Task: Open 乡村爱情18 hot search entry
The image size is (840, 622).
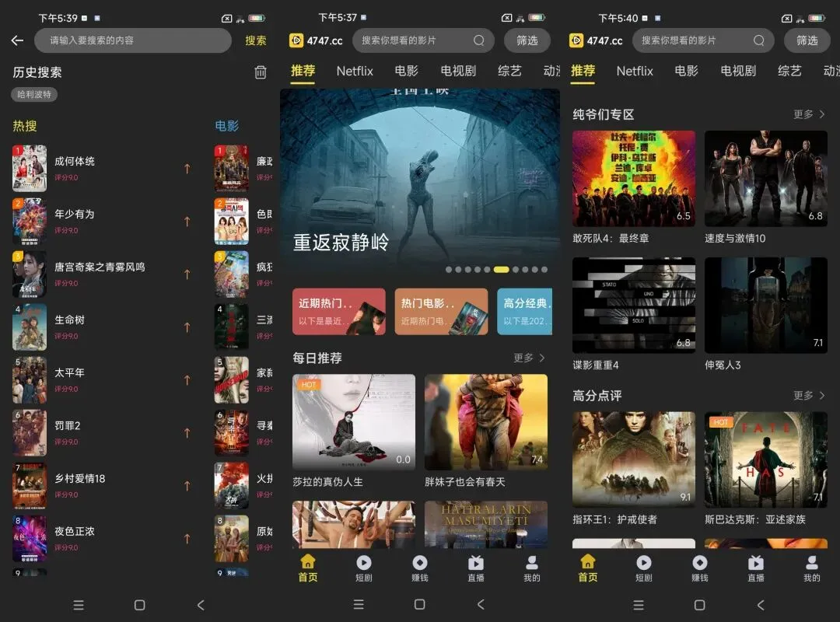Action: coord(102,485)
